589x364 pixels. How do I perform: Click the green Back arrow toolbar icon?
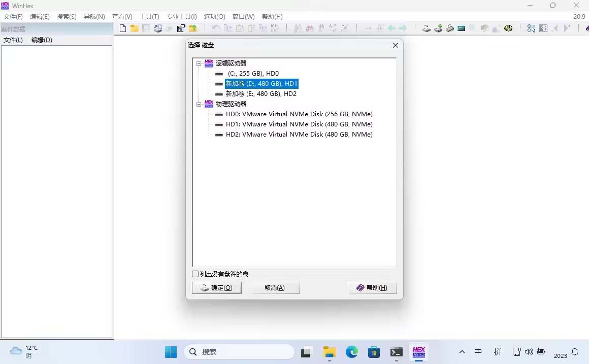tap(391, 28)
